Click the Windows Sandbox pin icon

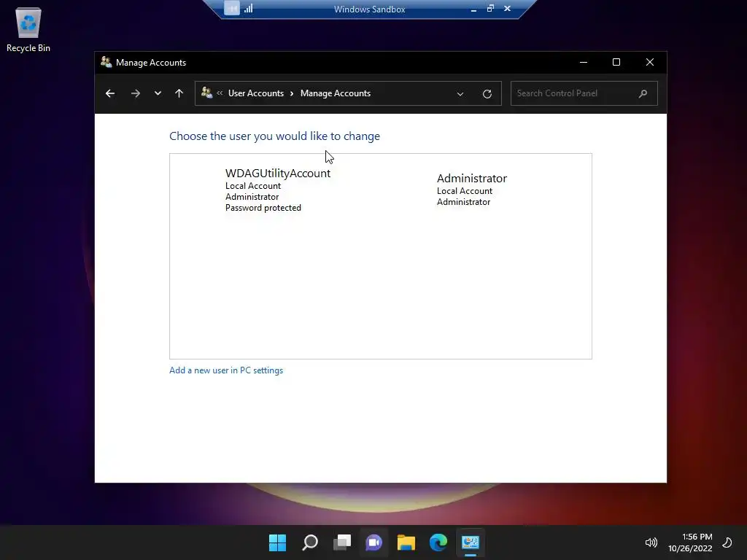pyautogui.click(x=232, y=9)
